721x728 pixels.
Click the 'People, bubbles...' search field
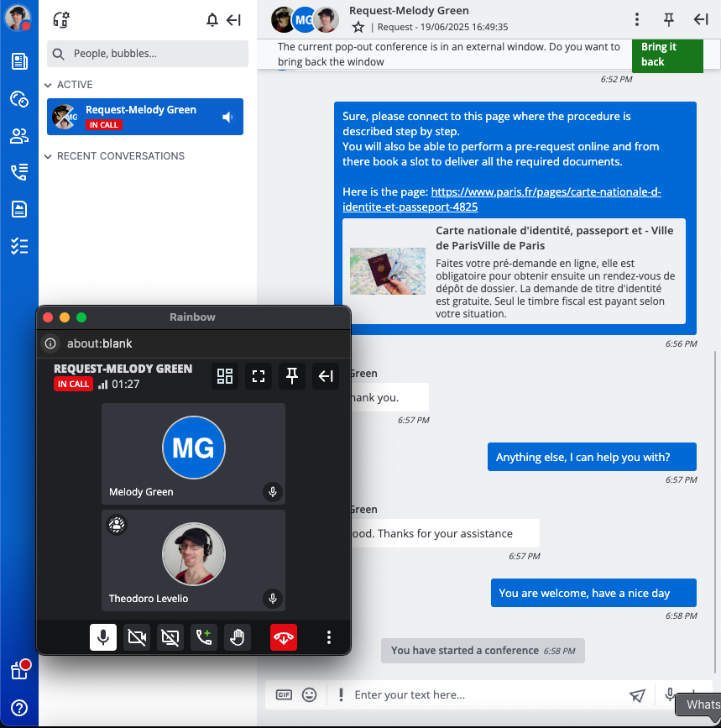pos(148,54)
